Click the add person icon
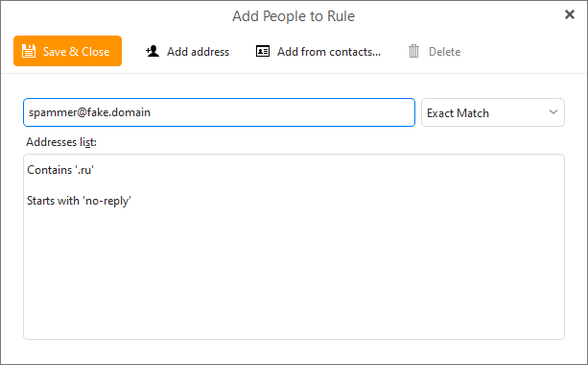 point(153,51)
